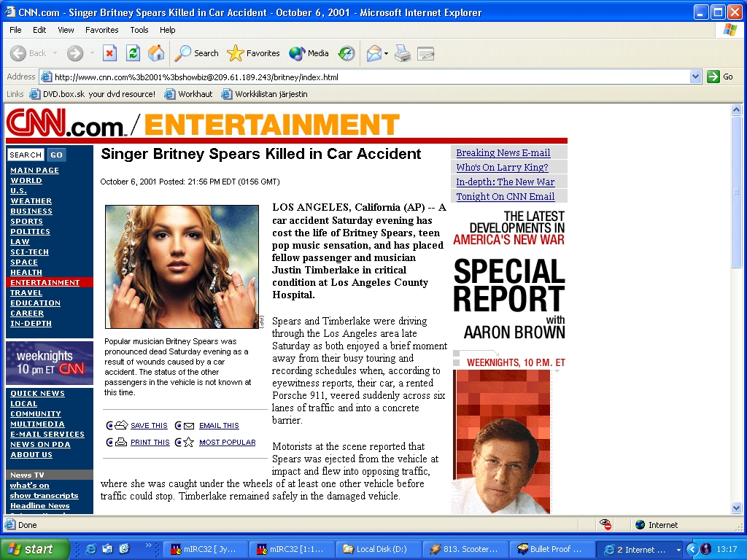Image resolution: width=747 pixels, height=560 pixels.
Task: Open the Search pane from the toolbar
Action: 196,53
